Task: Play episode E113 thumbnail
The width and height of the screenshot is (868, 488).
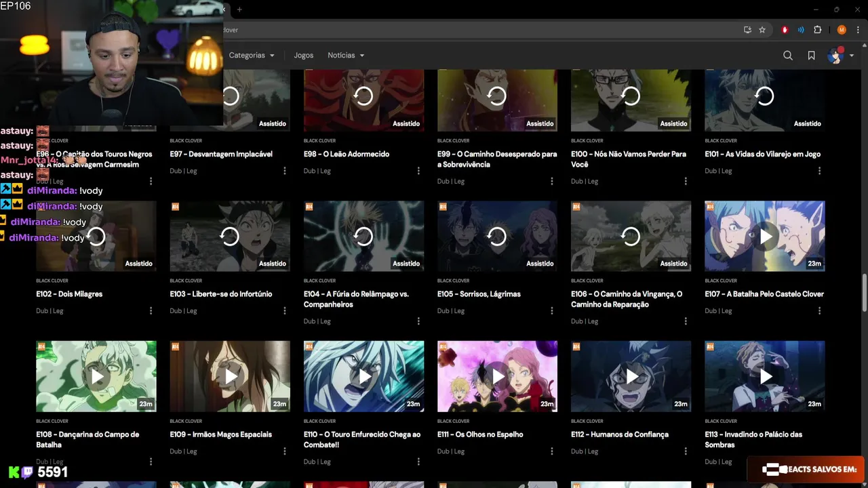Action: (x=764, y=376)
